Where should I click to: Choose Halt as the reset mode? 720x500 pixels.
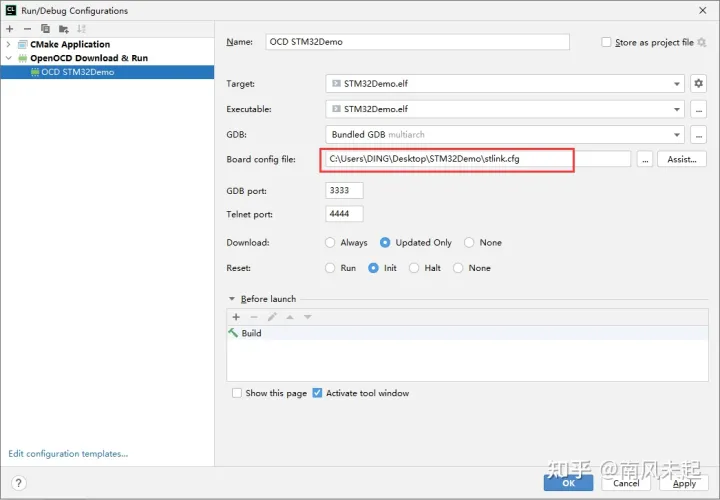(415, 268)
